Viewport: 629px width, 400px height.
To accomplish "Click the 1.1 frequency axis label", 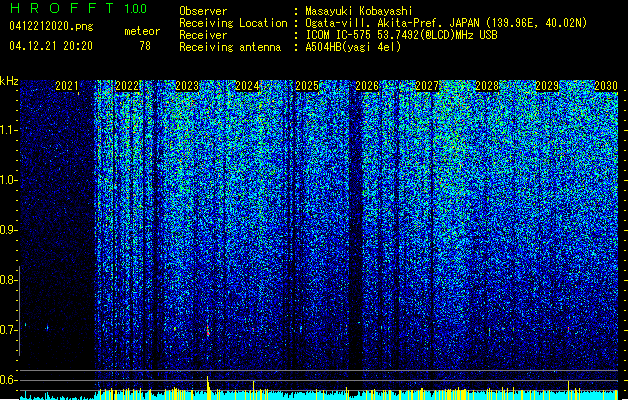I will [8, 130].
